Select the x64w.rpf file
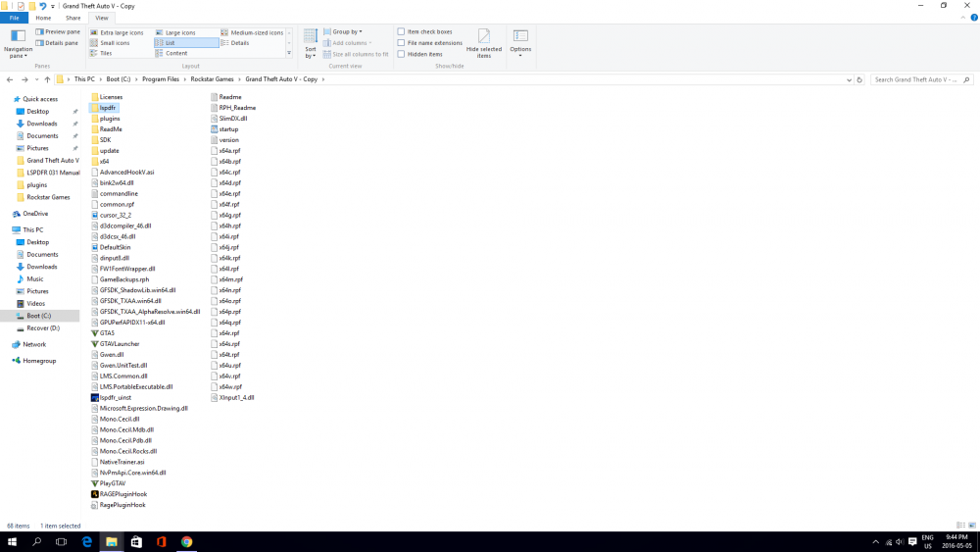This screenshot has width=980, height=552. [226, 387]
